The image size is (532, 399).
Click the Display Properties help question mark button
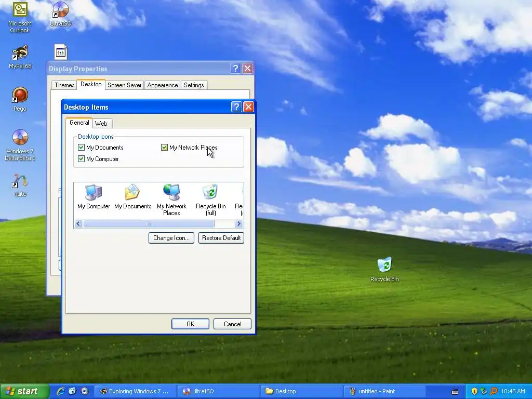(235, 68)
